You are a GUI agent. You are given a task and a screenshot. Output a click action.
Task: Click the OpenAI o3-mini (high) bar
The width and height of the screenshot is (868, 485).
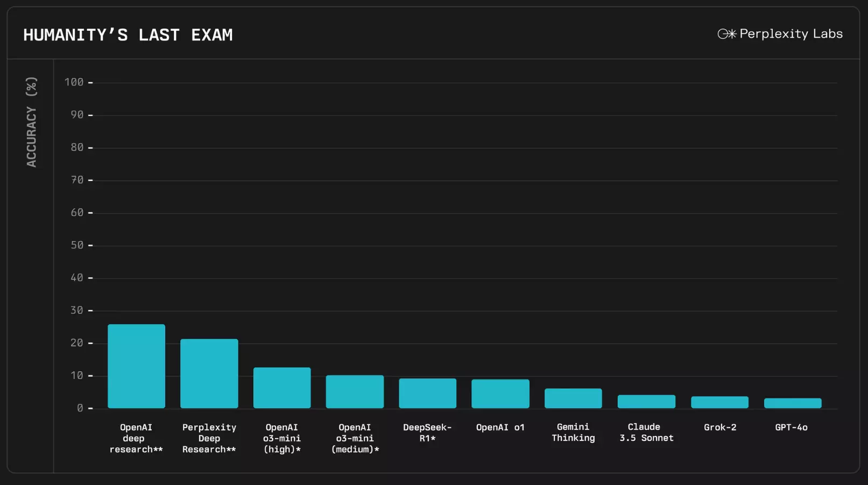point(282,388)
